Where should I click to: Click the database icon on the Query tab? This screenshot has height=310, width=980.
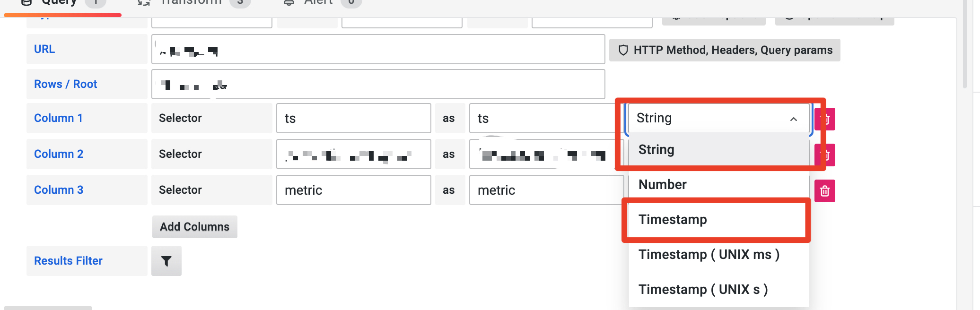26,2
